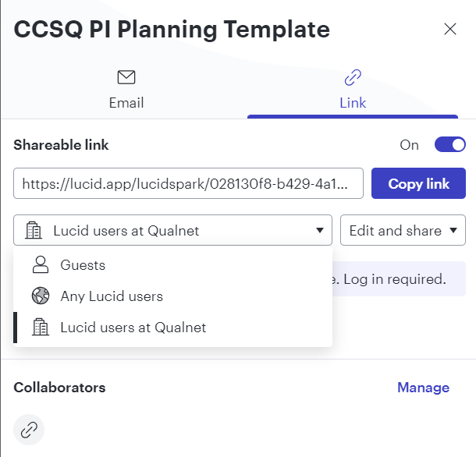Click the person icon beside Guests
The height and width of the screenshot is (457, 476).
[41, 264]
